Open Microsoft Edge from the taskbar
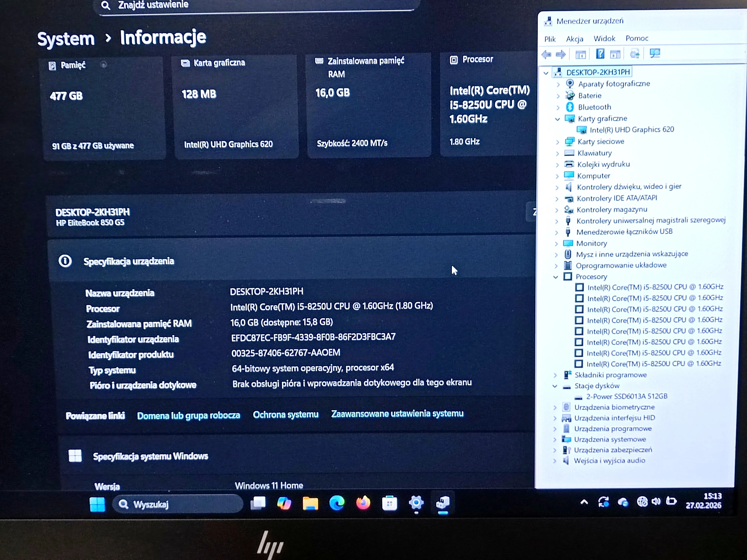The image size is (747, 560). point(337,503)
